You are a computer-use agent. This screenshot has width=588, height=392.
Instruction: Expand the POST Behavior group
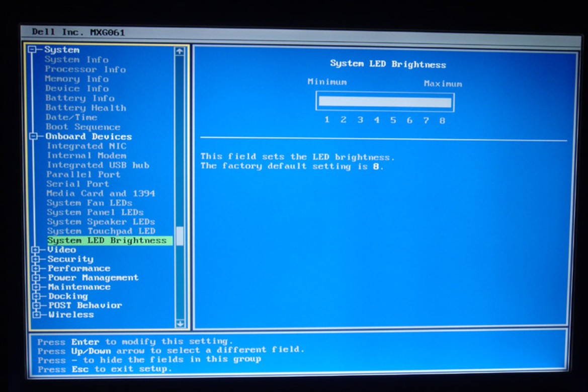pos(36,305)
